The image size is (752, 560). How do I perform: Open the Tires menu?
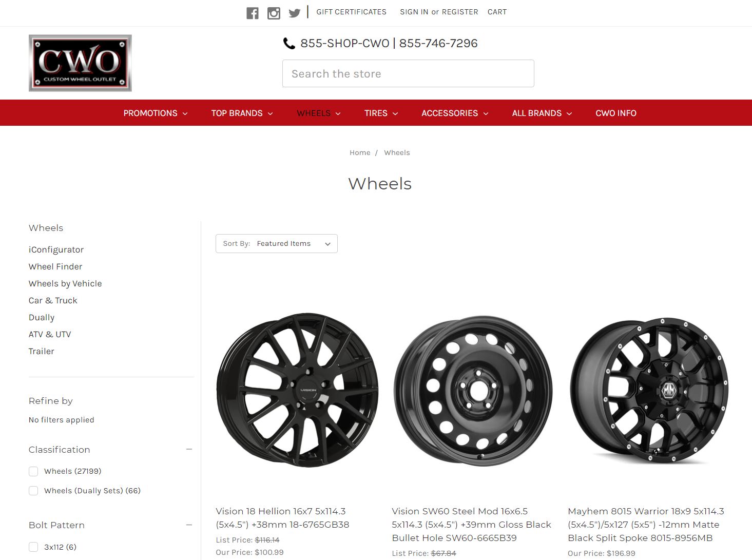[381, 113]
